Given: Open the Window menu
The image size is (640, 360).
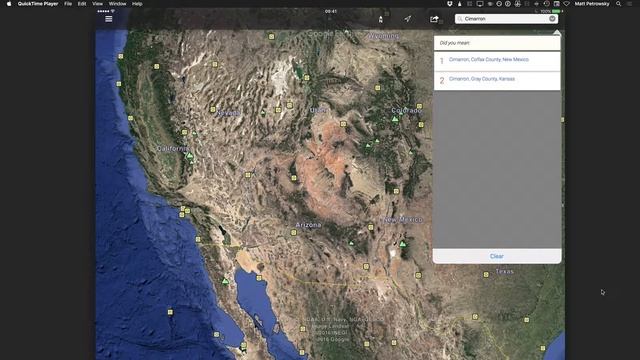Looking at the screenshot, I should [117, 4].
